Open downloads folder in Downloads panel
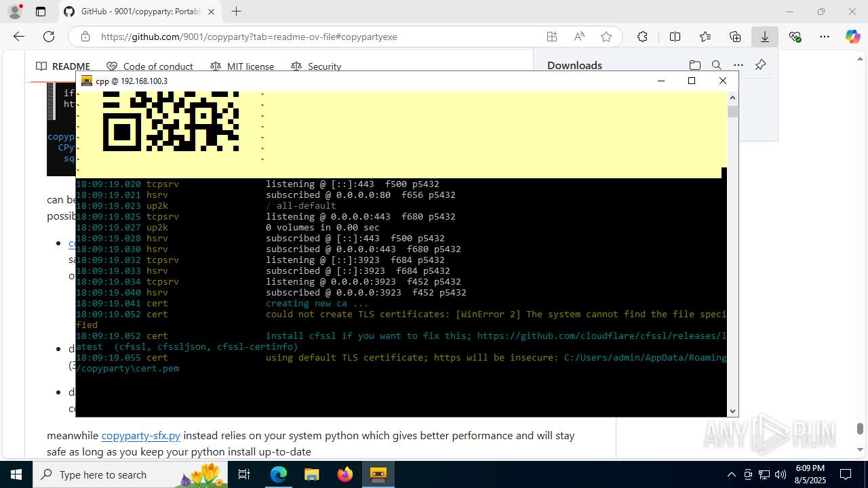The height and width of the screenshot is (488, 868). pos(694,65)
